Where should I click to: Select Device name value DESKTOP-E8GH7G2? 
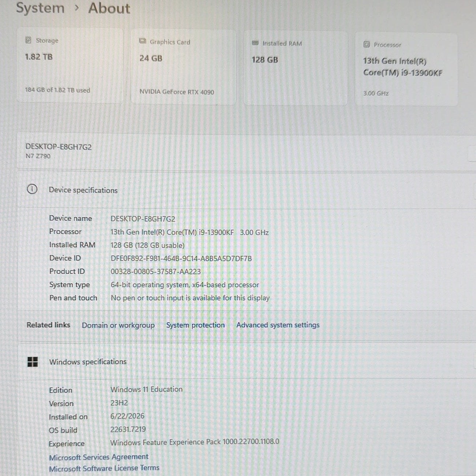tap(143, 219)
